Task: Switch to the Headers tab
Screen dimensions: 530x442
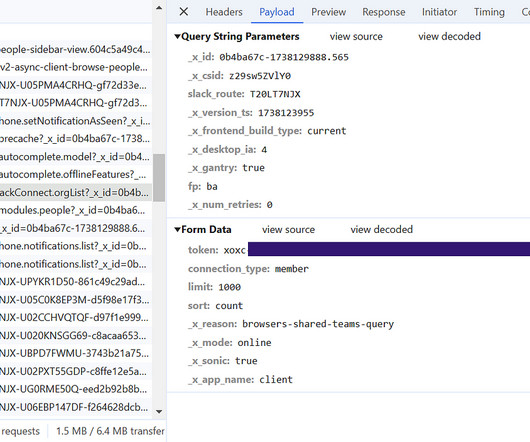Action: pos(224,12)
